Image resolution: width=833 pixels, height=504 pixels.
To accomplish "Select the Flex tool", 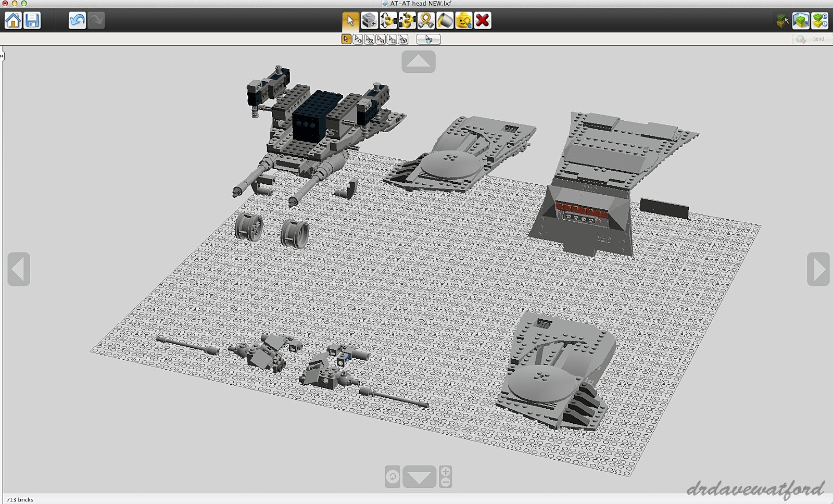I will (425, 21).
